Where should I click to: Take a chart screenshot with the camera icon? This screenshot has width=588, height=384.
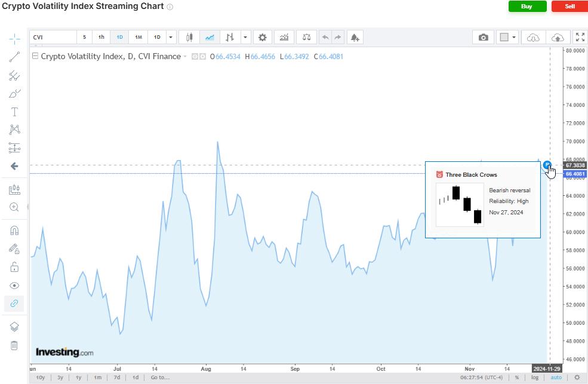click(484, 37)
